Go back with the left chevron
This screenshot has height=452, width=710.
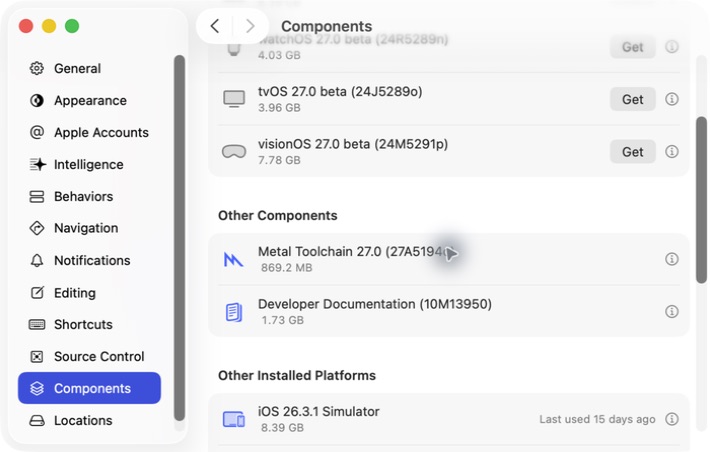pyautogui.click(x=215, y=26)
